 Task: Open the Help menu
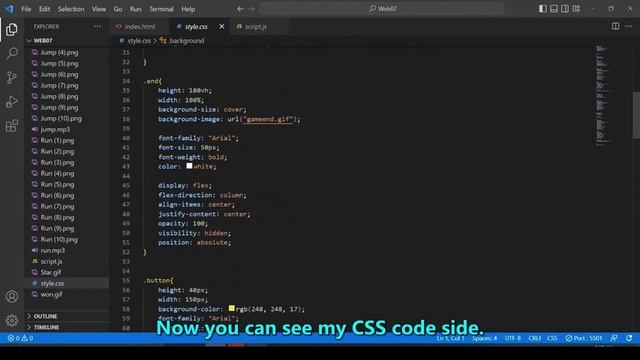tap(188, 9)
